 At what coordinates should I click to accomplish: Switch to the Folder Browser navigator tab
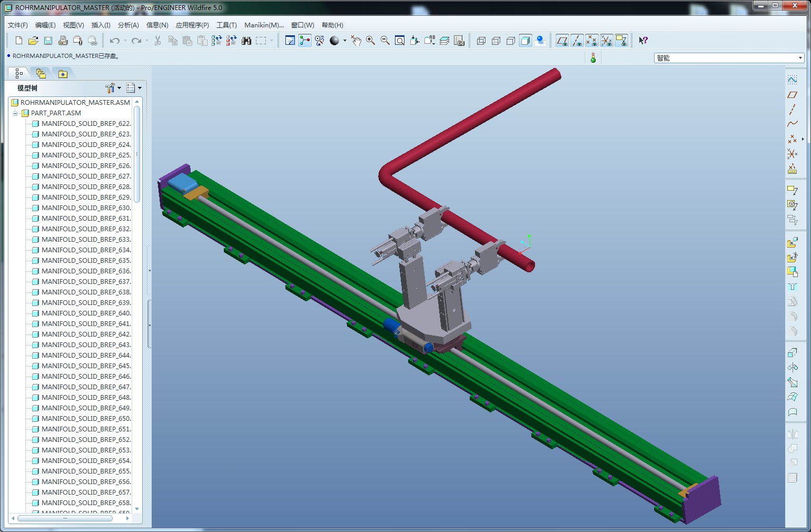(x=41, y=74)
